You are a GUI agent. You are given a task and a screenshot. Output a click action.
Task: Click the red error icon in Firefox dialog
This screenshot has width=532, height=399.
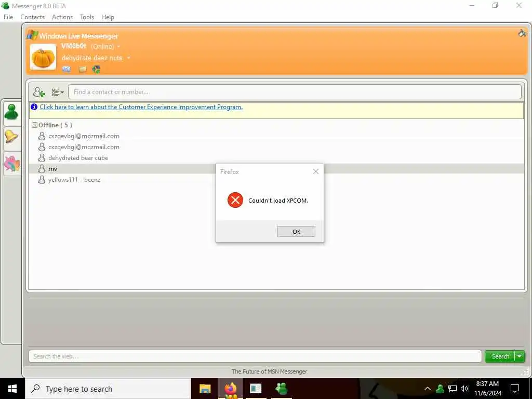point(235,200)
